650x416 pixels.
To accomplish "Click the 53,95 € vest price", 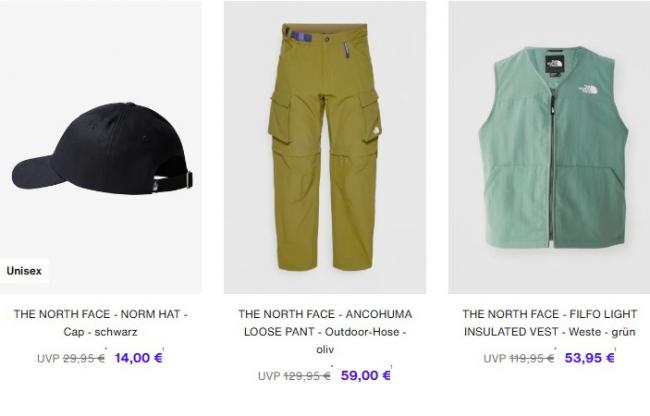I will [x=589, y=358].
